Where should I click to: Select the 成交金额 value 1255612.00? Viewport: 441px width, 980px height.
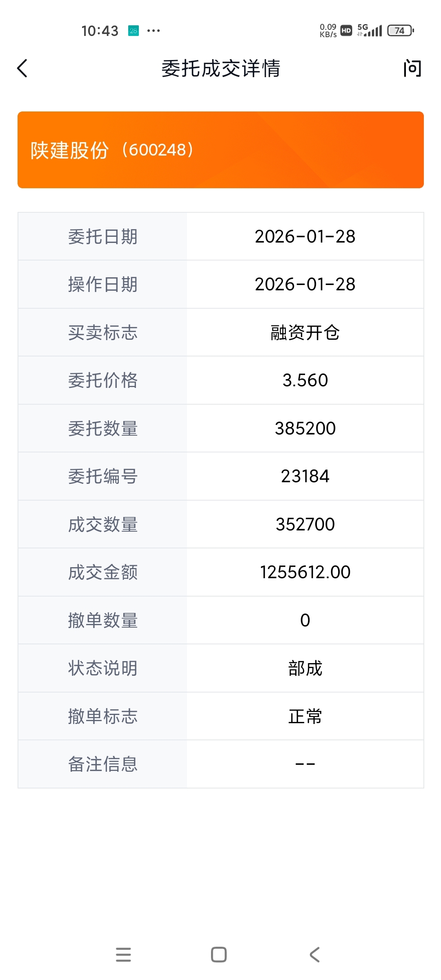click(305, 572)
